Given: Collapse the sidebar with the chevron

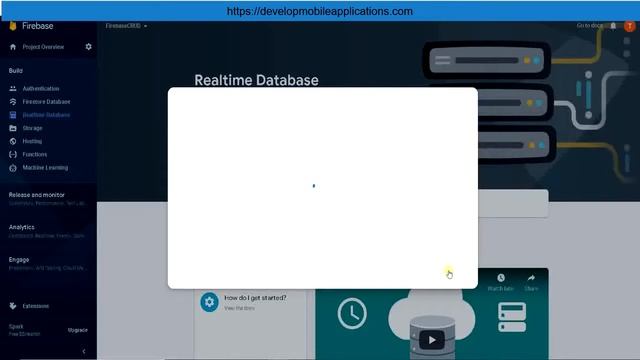Looking at the screenshot, I should (84, 351).
